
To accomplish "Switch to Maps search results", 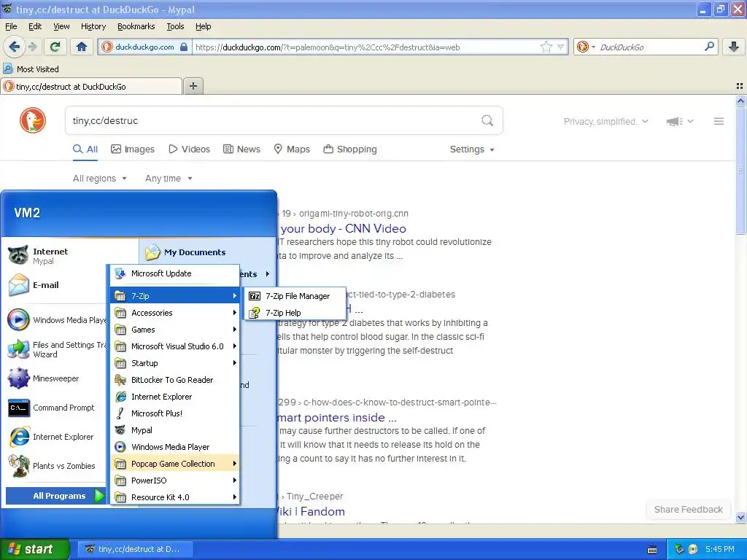I will (292, 149).
